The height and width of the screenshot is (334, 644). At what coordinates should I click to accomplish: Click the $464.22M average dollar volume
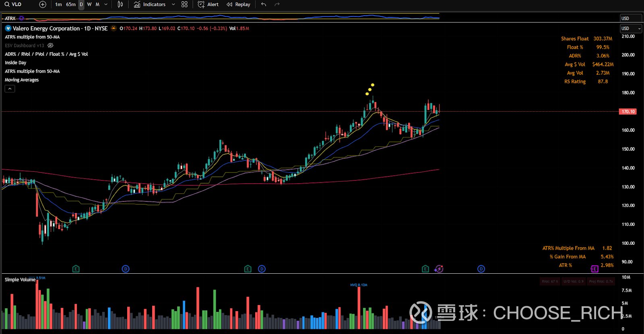pyautogui.click(x=603, y=65)
